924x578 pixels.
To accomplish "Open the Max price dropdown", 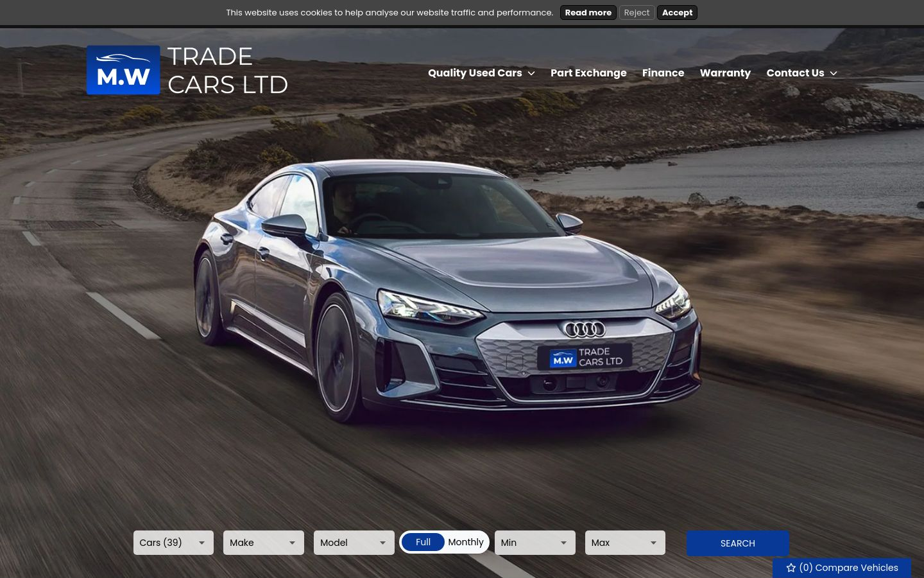I will (x=625, y=543).
